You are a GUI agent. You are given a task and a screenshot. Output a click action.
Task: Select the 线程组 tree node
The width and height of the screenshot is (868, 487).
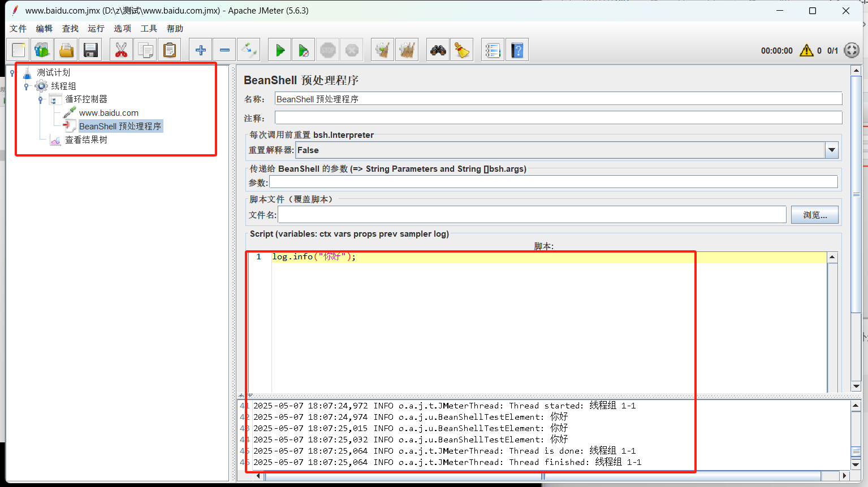pyautogui.click(x=63, y=86)
